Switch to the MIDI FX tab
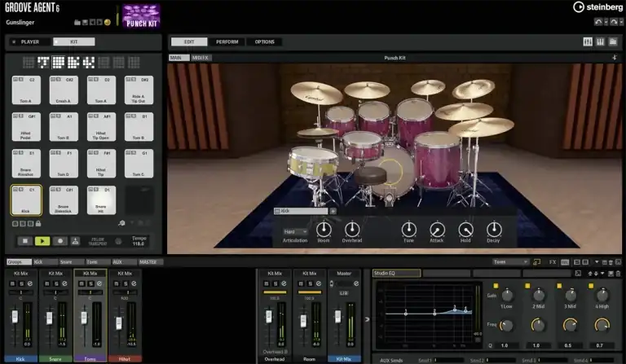This screenshot has height=364, width=626. (201, 58)
